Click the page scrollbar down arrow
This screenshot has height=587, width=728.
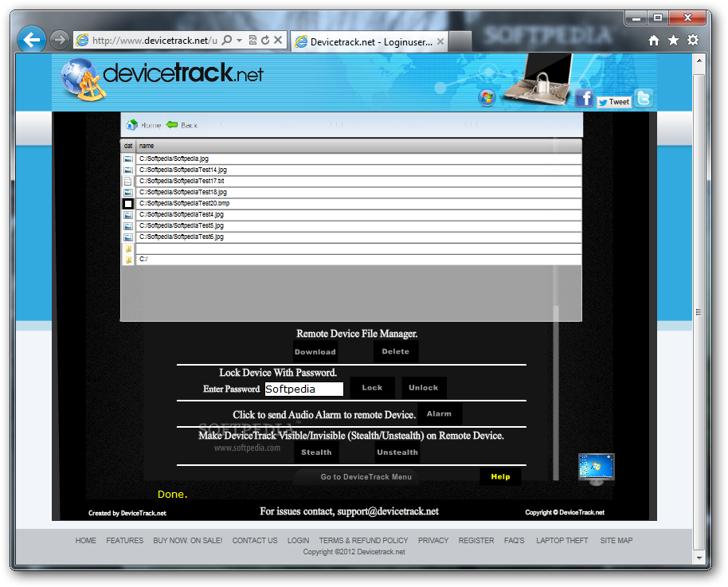click(x=699, y=558)
